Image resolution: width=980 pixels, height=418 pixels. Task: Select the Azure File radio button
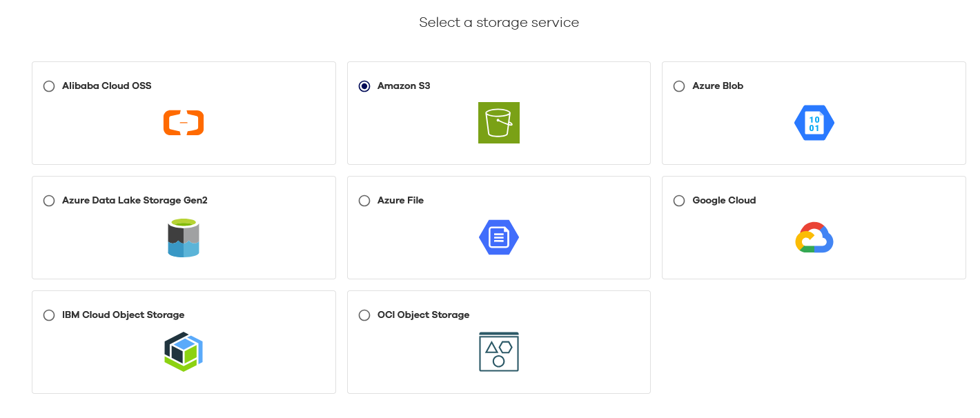click(364, 200)
